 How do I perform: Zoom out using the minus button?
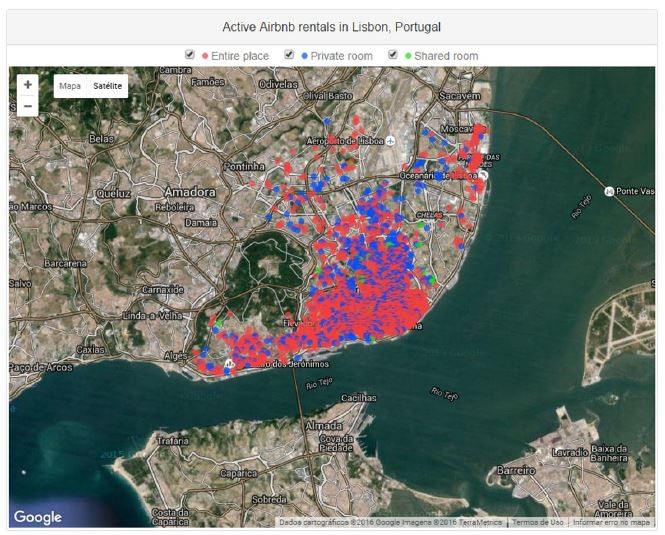point(28,106)
